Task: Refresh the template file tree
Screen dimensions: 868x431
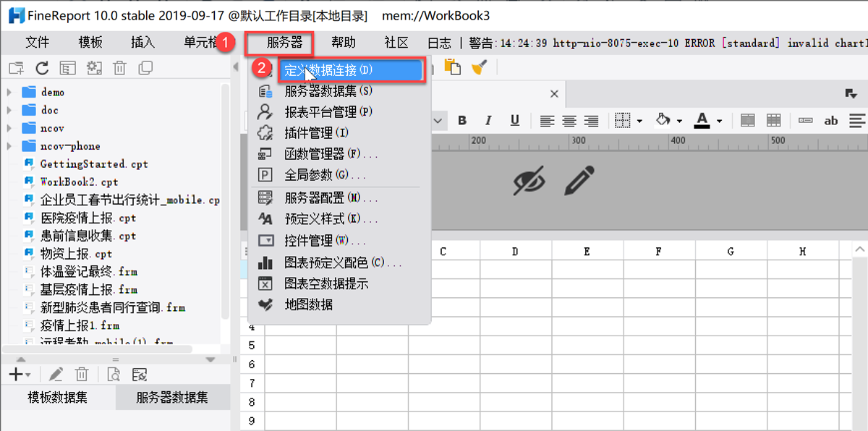Action: pos(42,68)
